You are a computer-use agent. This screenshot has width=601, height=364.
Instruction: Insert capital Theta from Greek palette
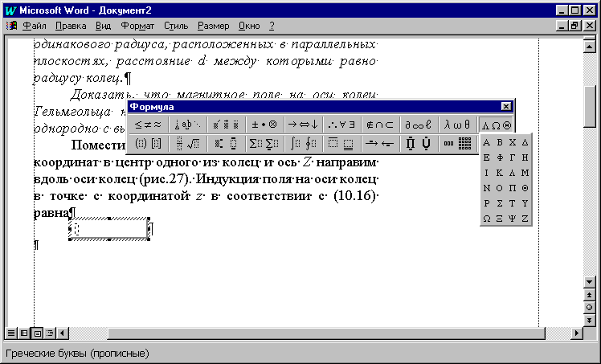point(525,188)
